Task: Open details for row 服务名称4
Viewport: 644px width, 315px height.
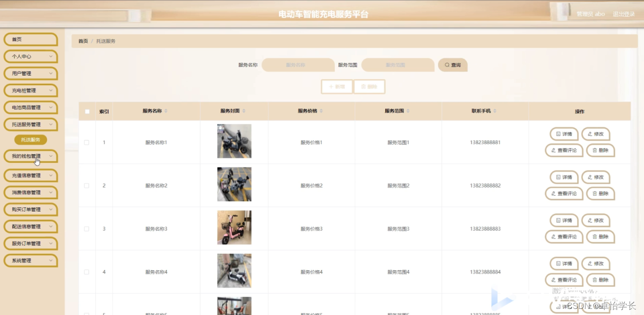Action: tap(564, 263)
